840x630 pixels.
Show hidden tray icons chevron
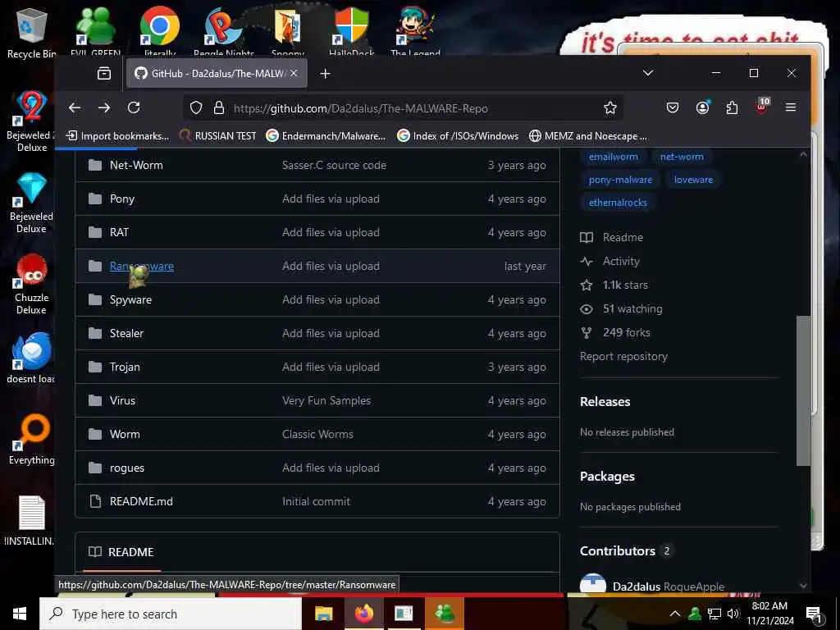click(x=675, y=614)
